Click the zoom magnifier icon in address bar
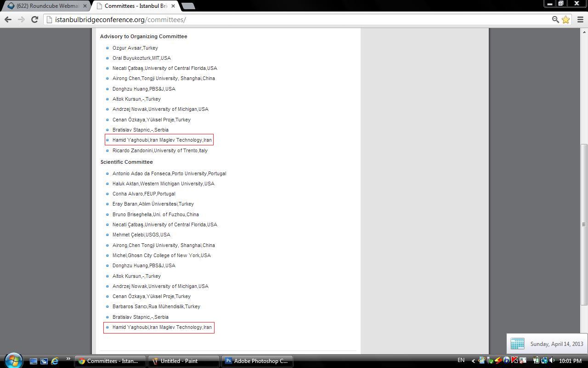Screen dimensions: 588x368 pyautogui.click(x=555, y=19)
